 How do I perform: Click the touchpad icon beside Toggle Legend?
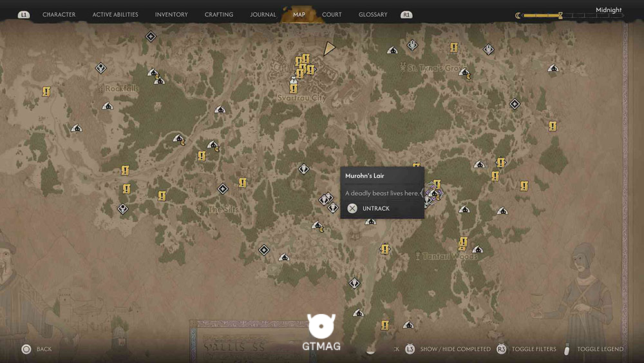pos(567,349)
